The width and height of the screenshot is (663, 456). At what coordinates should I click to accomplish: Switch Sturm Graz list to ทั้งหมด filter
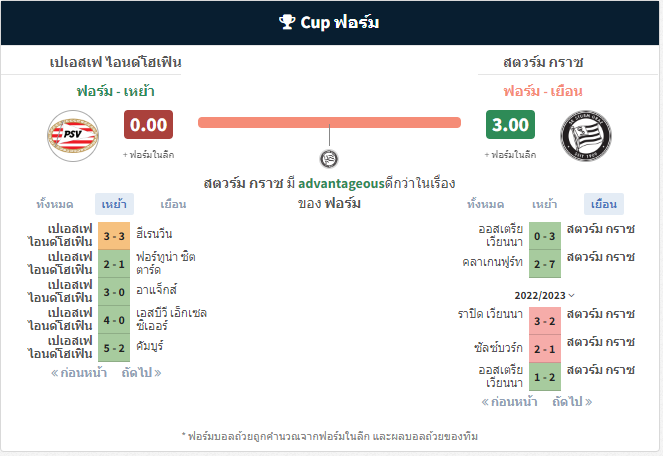485,204
